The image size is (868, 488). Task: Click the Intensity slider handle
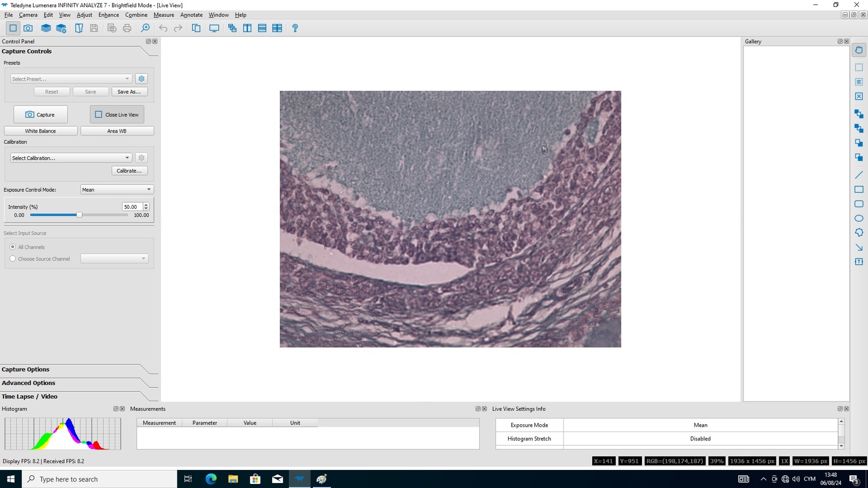79,215
